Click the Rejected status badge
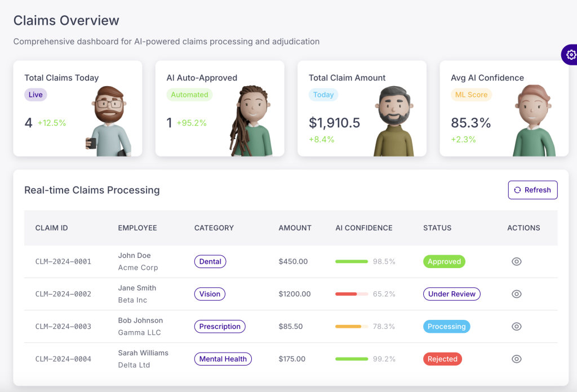 [442, 359]
